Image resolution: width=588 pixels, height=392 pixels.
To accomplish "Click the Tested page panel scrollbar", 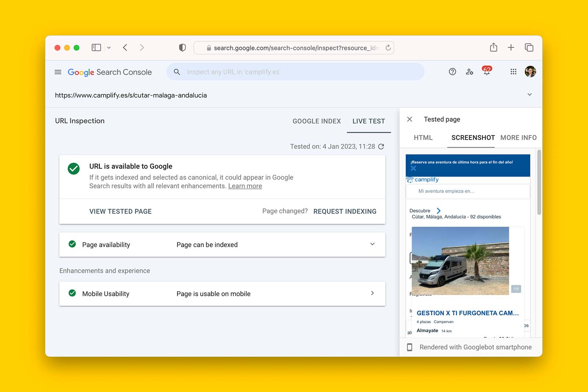I will point(539,182).
